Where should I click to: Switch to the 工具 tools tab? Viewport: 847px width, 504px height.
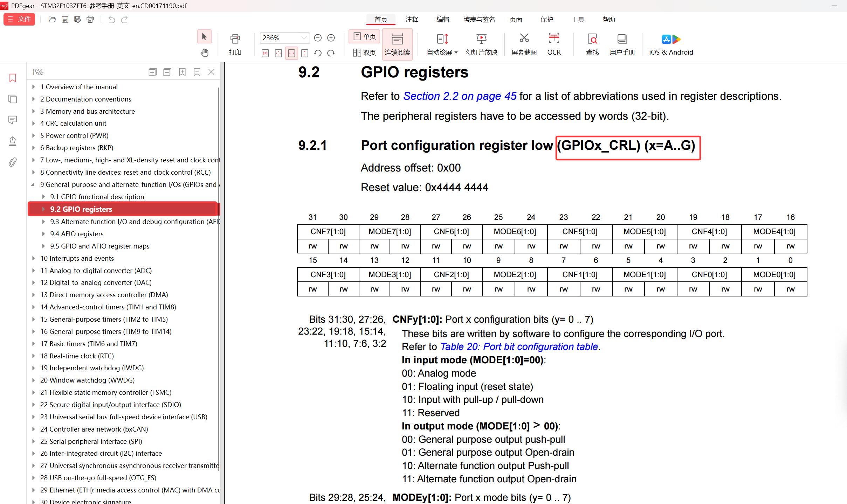(x=578, y=20)
